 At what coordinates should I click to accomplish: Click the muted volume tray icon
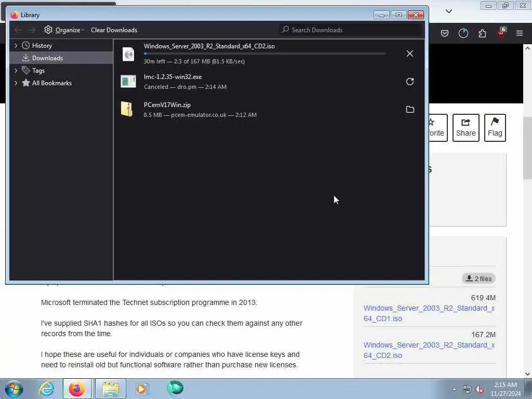pyautogui.click(x=480, y=390)
